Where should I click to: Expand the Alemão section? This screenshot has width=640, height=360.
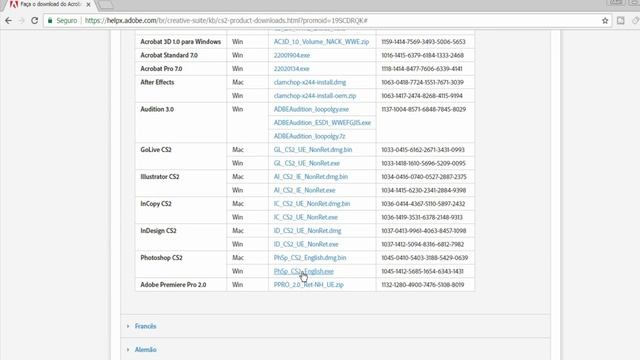click(x=145, y=349)
